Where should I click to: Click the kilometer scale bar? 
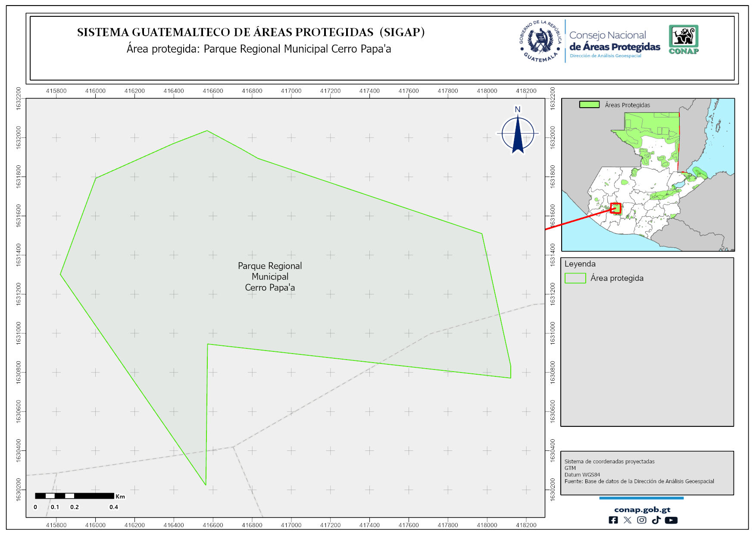click(74, 496)
